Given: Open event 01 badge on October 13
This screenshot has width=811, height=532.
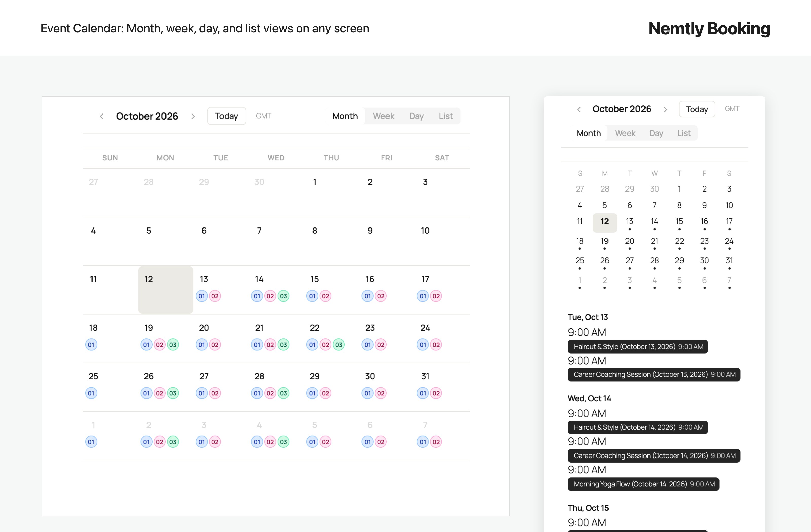Looking at the screenshot, I should pyautogui.click(x=202, y=296).
